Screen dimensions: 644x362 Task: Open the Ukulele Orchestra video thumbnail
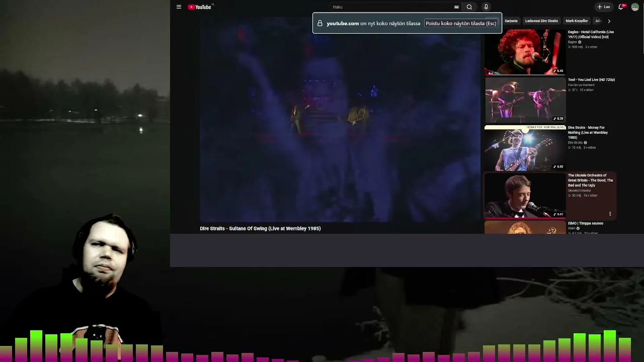(x=525, y=196)
